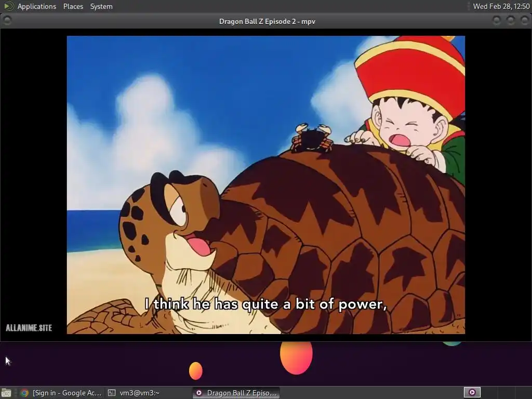This screenshot has width=532, height=399.
Task: Maximize the mpv window
Action: [511, 21]
